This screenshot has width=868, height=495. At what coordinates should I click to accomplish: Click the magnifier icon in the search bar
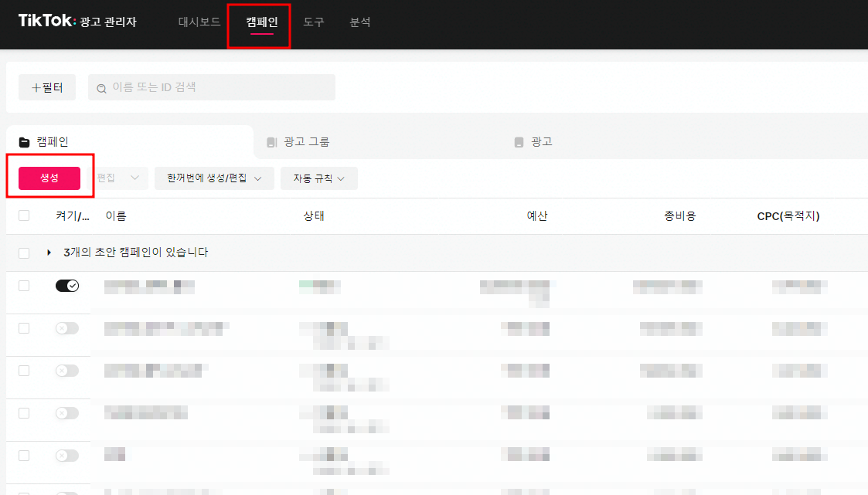click(x=101, y=87)
